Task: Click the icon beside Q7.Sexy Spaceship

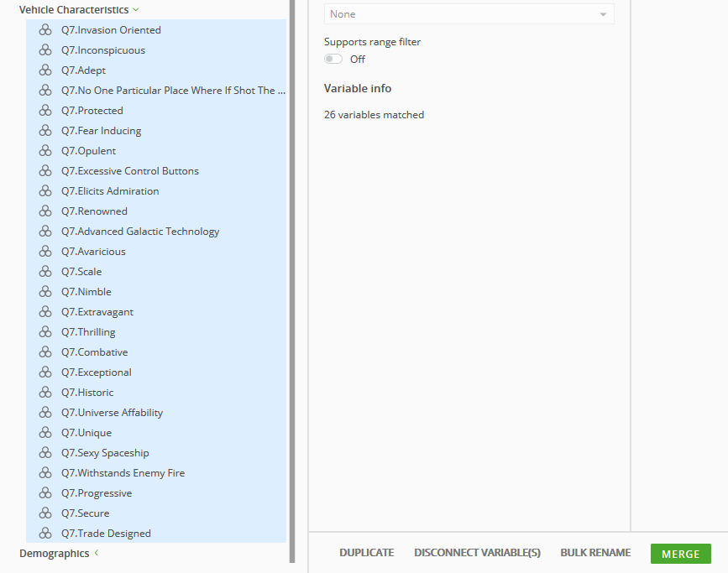Action: 45,453
